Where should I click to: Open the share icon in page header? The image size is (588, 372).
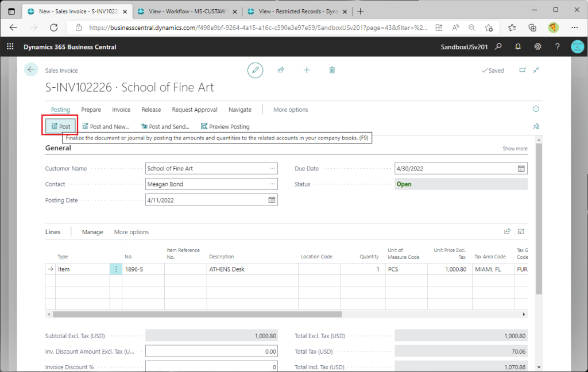(x=281, y=70)
